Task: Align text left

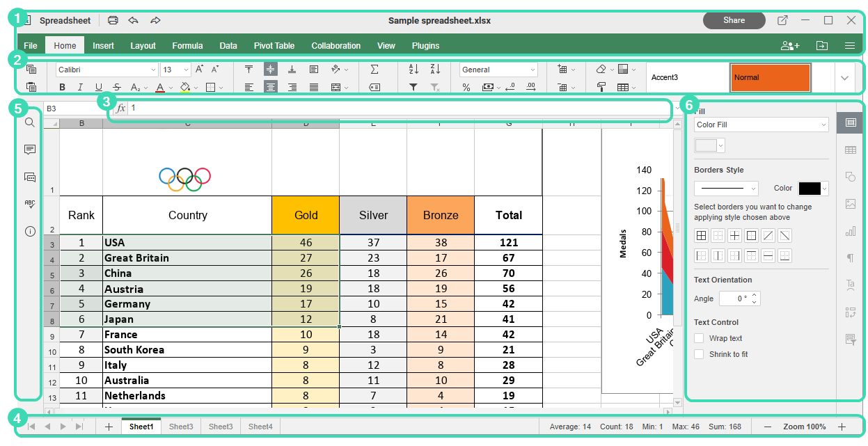Action: [x=248, y=88]
